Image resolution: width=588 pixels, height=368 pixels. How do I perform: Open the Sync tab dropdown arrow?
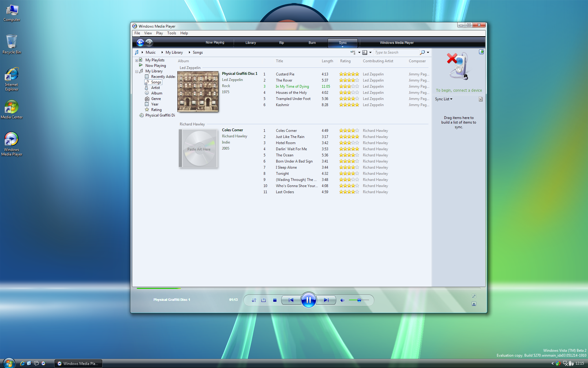343,46
